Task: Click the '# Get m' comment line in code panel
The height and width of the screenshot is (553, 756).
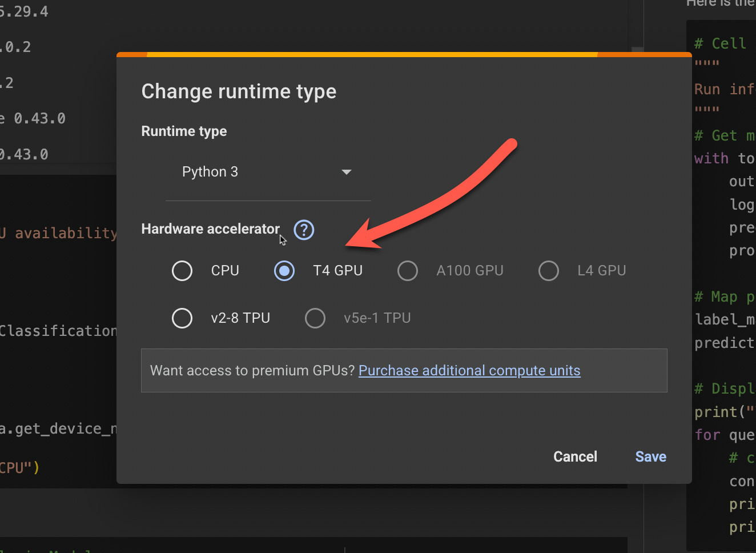Action: [x=725, y=135]
